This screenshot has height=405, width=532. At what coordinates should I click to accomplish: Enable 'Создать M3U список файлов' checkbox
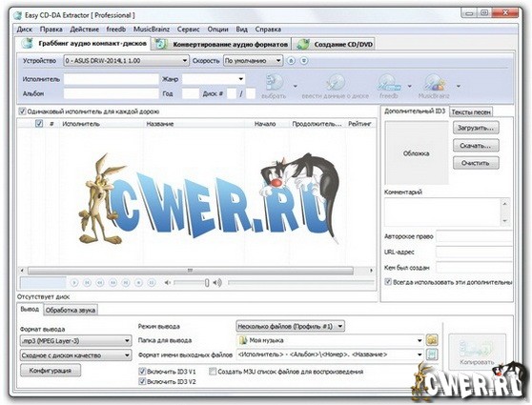coord(213,371)
